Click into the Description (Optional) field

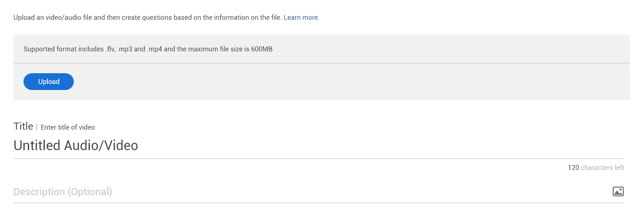pyautogui.click(x=302, y=191)
